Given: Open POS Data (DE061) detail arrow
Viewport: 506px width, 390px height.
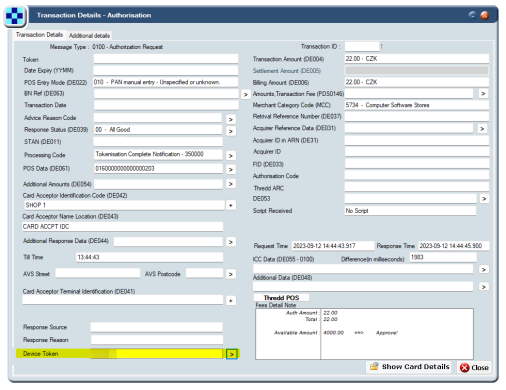Looking at the screenshot, I should point(230,170).
